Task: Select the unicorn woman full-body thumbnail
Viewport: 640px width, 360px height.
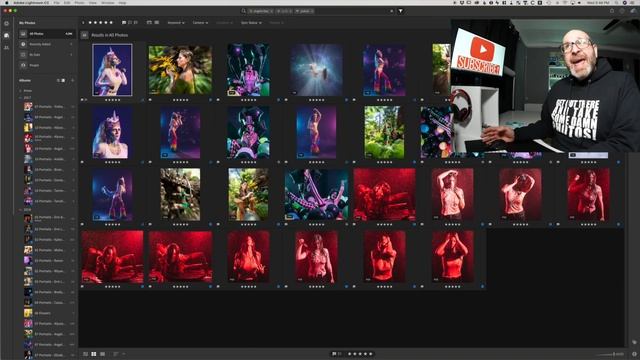Action: (x=112, y=70)
